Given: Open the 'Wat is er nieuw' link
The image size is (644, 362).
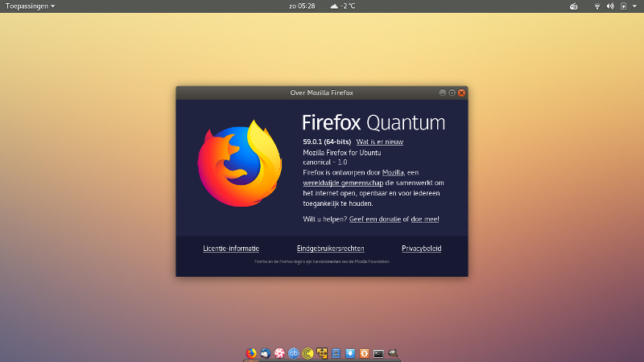Looking at the screenshot, I should [379, 142].
